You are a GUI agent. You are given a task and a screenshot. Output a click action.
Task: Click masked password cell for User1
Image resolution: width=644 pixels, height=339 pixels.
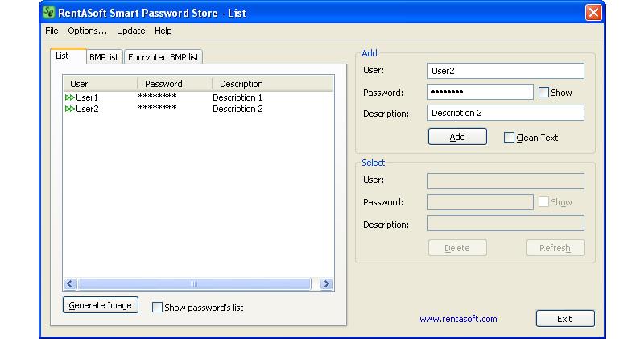pyautogui.click(x=157, y=97)
